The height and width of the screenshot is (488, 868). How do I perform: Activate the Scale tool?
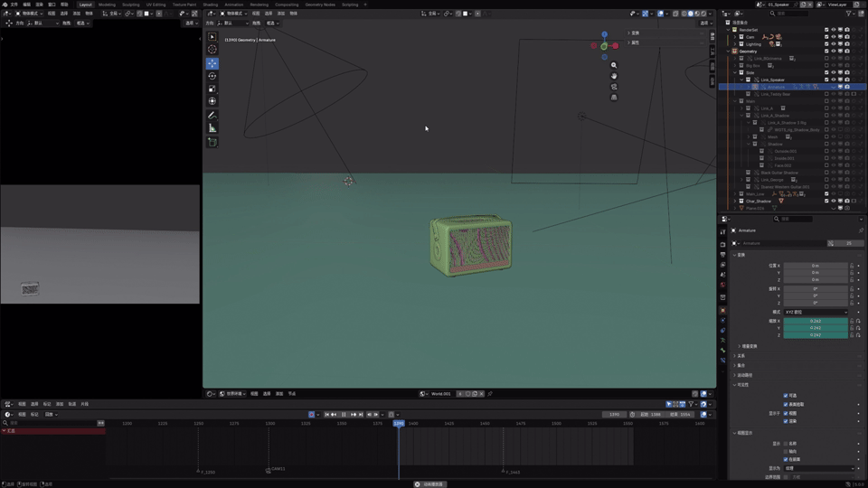pyautogui.click(x=212, y=89)
